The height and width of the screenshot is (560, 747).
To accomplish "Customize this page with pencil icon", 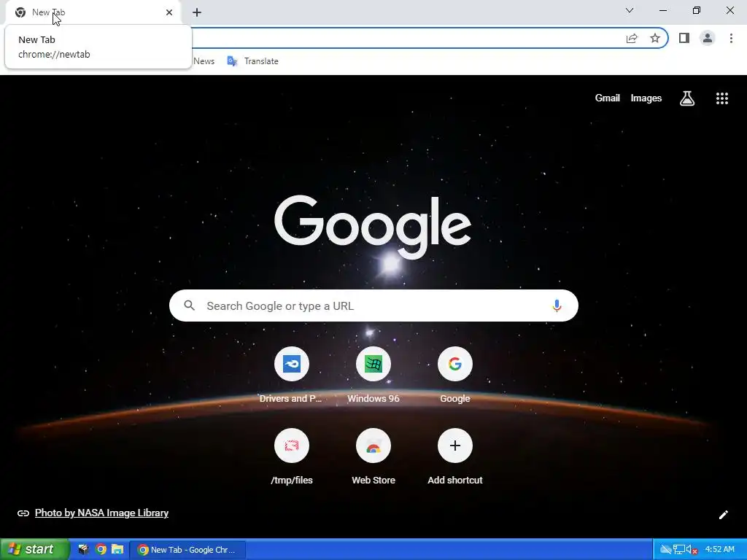I will (723, 515).
